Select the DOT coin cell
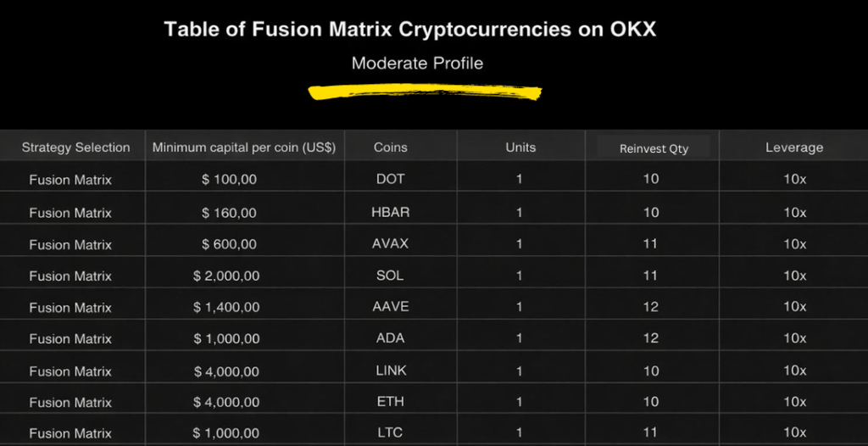This screenshot has width=868, height=446. [x=391, y=179]
